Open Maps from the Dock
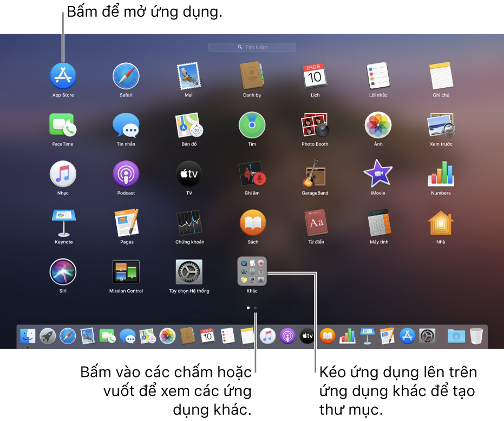The width and height of the screenshot is (504, 421). pyautogui.click(x=148, y=336)
